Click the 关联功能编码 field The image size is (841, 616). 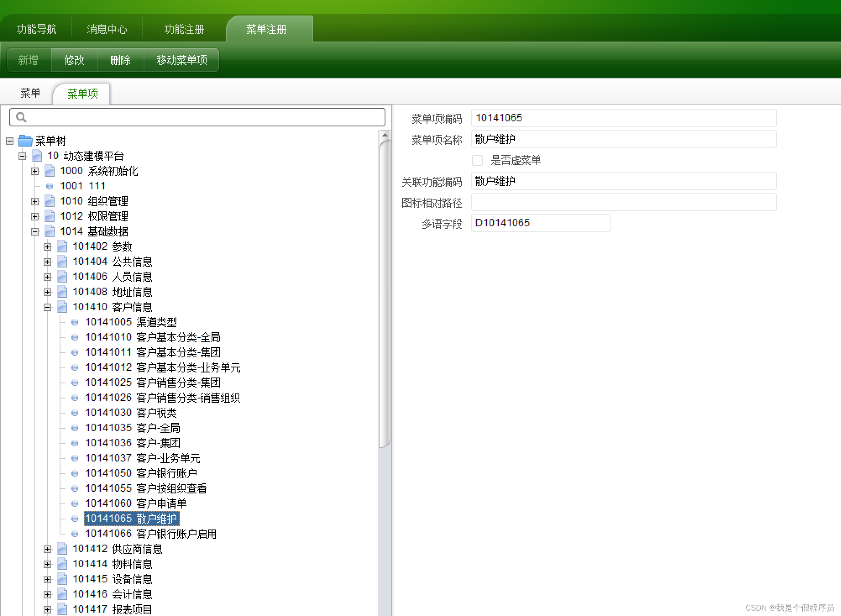(624, 181)
